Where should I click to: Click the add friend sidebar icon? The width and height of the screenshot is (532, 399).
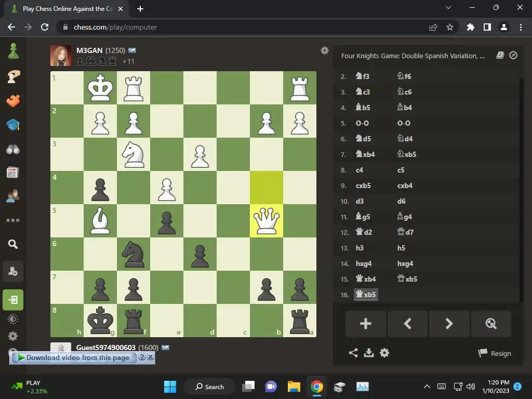tap(13, 271)
